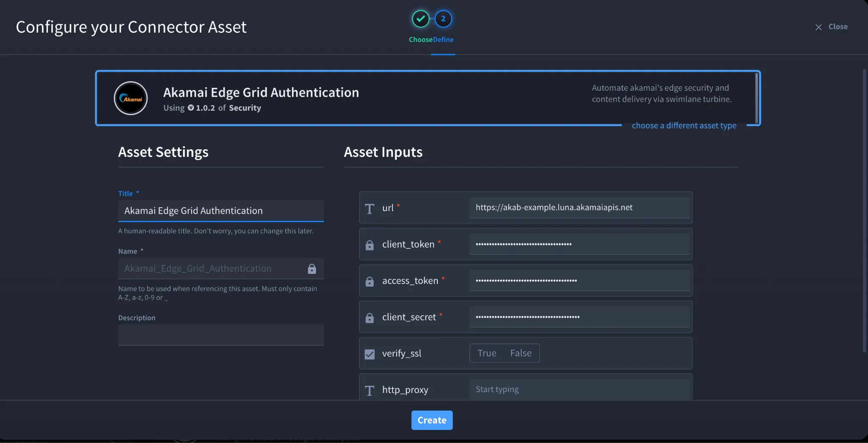
Task: Click the client_token password field
Action: (579, 244)
